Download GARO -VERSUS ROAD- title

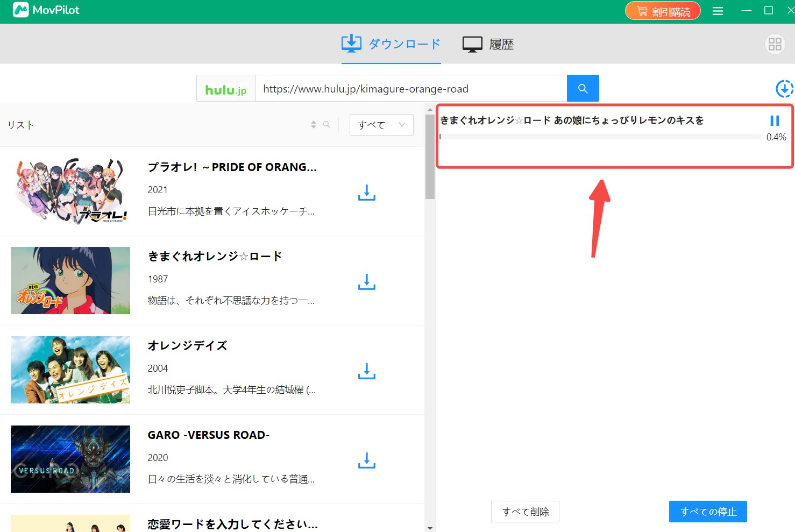coord(367,460)
